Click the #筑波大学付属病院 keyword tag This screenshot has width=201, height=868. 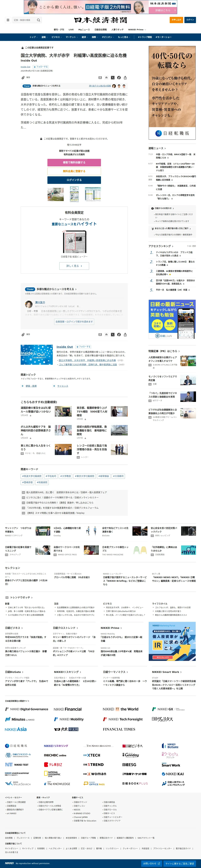point(32,476)
